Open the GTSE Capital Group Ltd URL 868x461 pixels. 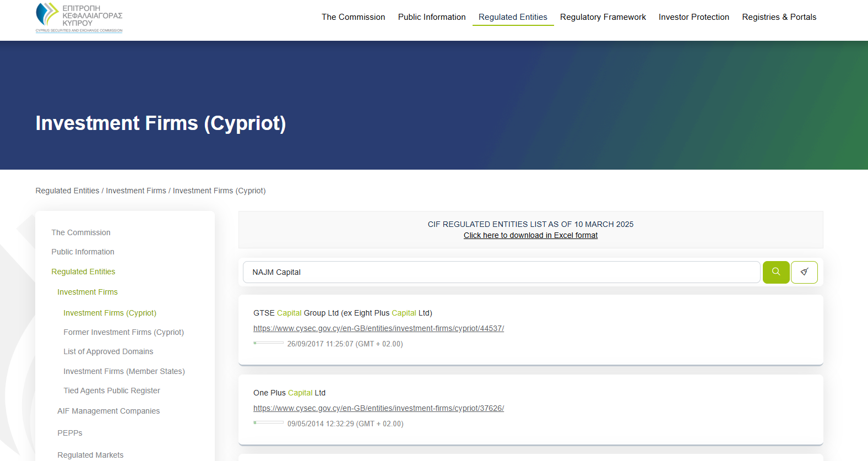[378, 328]
